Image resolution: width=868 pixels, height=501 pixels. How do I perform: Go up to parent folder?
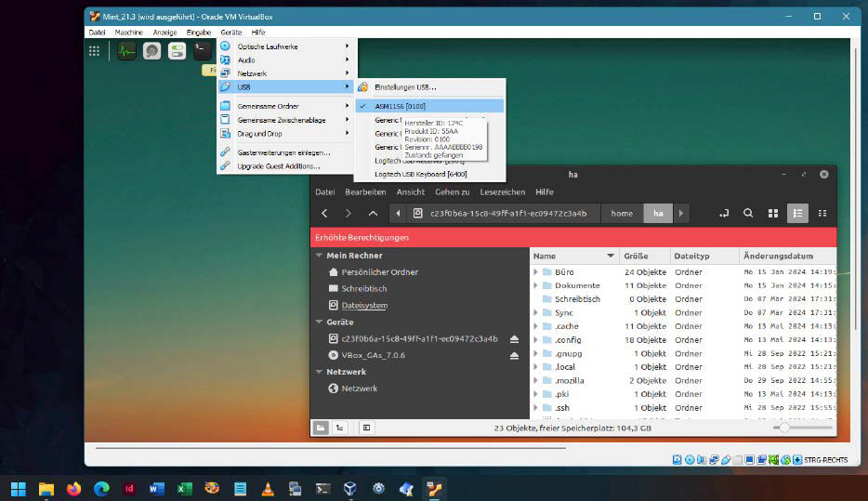coord(373,213)
